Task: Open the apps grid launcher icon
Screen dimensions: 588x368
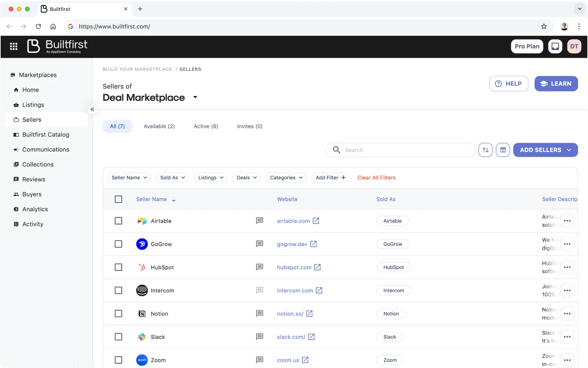Action: coord(14,47)
